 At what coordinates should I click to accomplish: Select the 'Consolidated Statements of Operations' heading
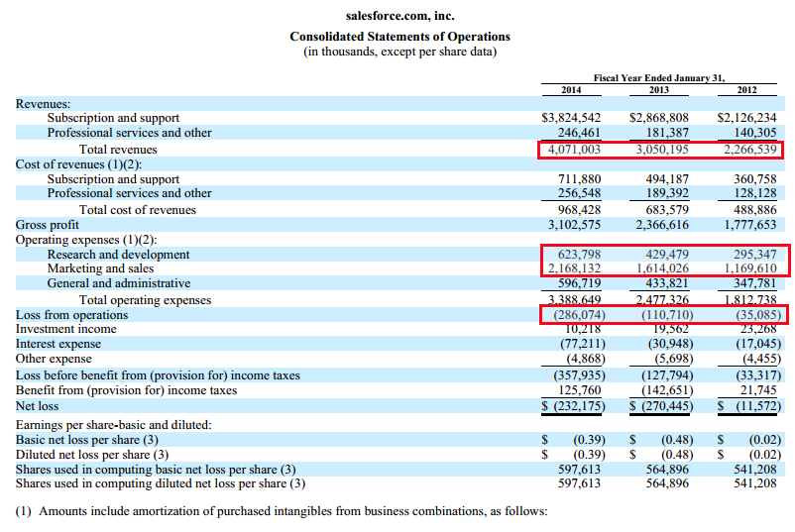tap(400, 37)
